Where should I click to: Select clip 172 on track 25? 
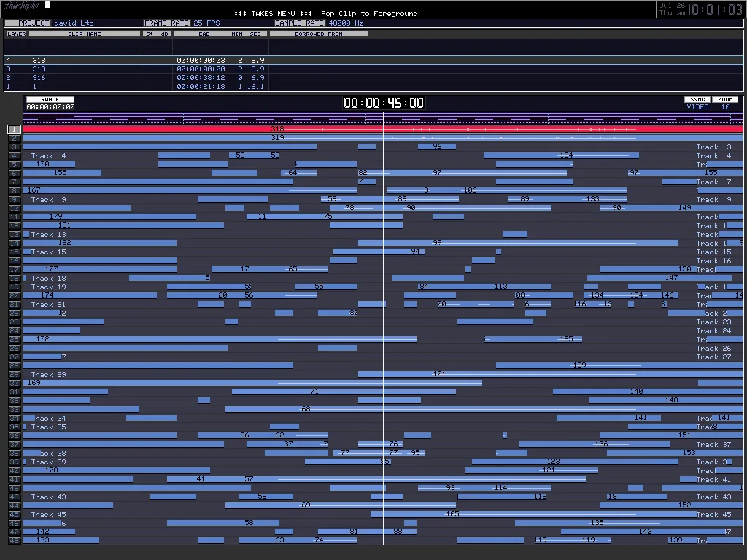pyautogui.click(x=220, y=338)
